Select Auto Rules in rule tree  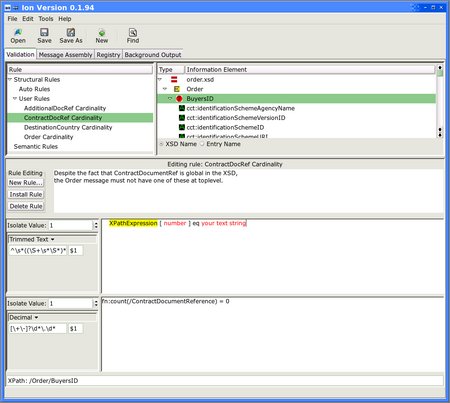[34, 89]
